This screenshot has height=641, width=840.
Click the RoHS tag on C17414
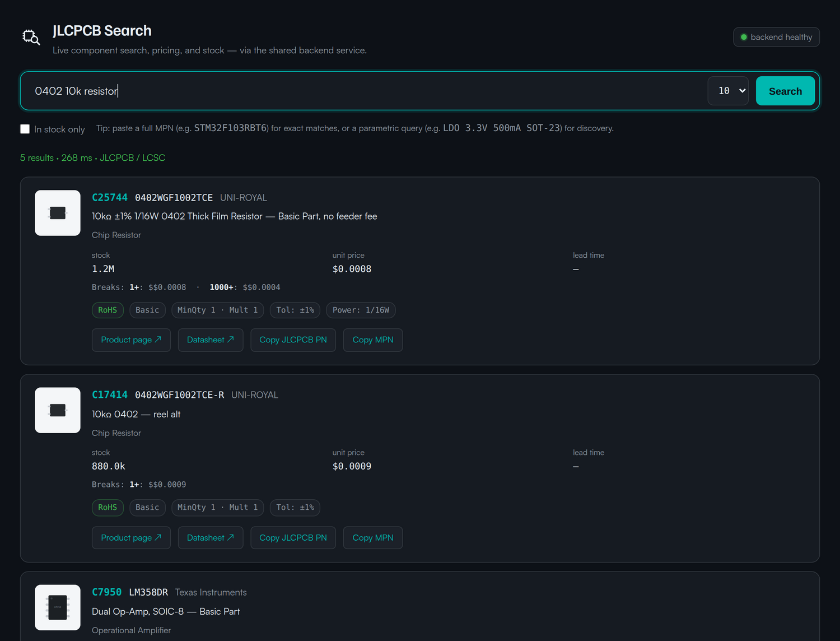tap(108, 507)
